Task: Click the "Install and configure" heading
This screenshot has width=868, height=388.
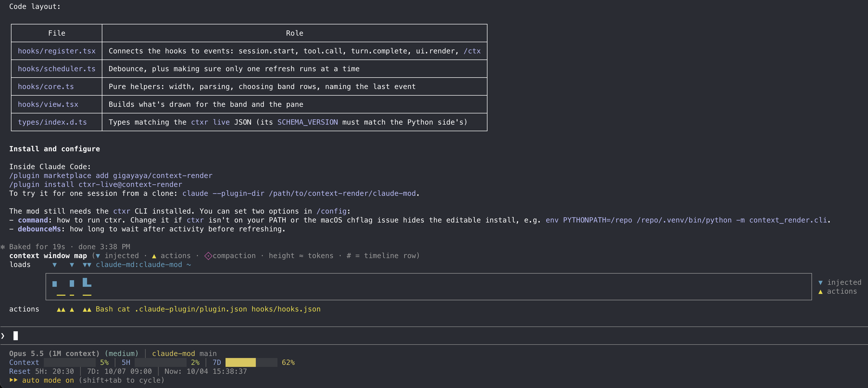Action: click(x=54, y=149)
